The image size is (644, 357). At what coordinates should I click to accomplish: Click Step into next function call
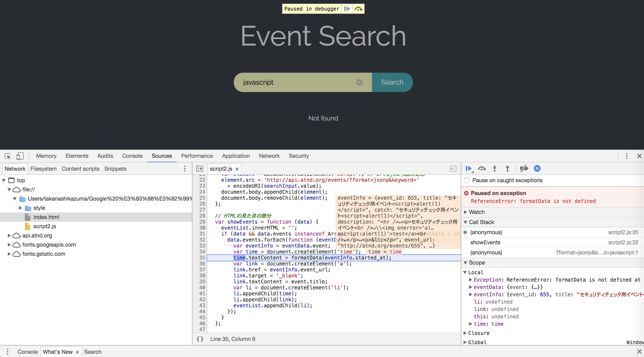point(494,169)
